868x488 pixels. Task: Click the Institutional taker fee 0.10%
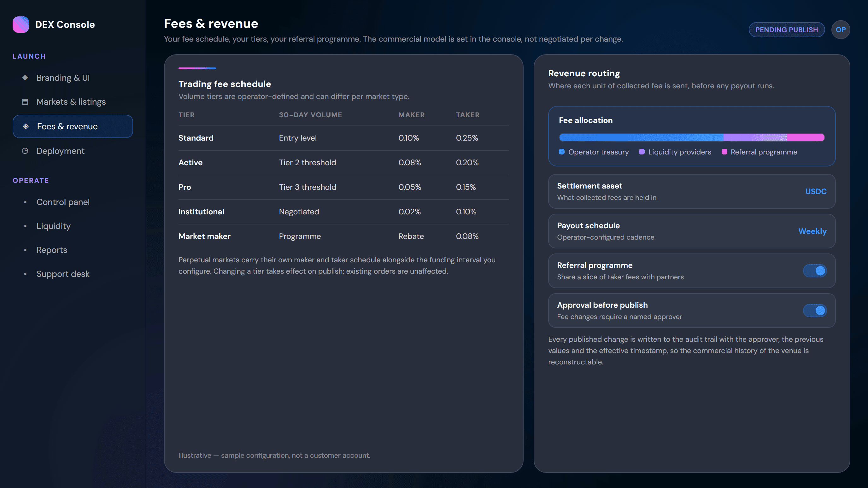pos(466,212)
